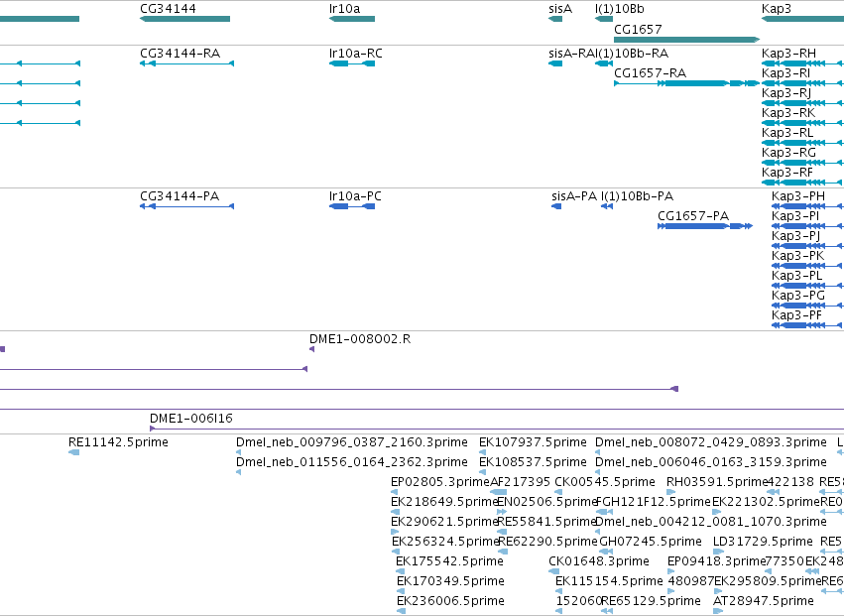Select the Kap3-PG protein label

[x=797, y=296]
